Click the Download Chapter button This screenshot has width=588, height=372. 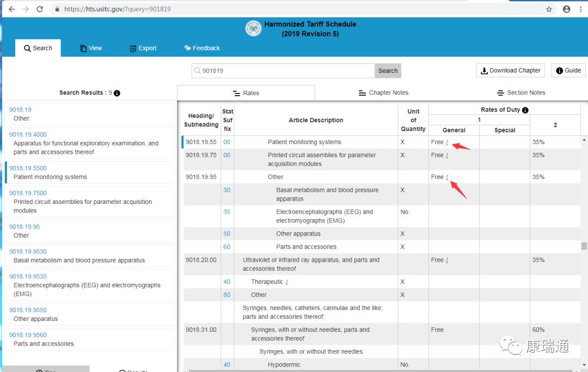point(510,70)
